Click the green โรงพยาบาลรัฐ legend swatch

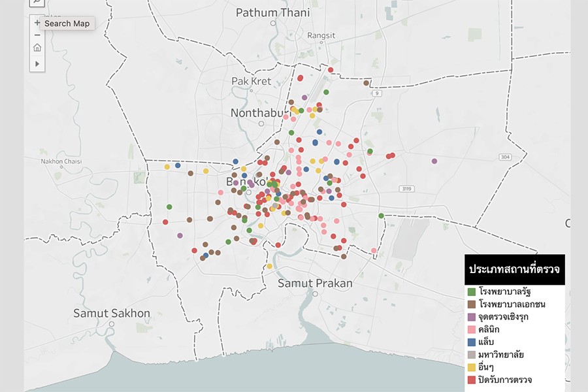click(471, 291)
